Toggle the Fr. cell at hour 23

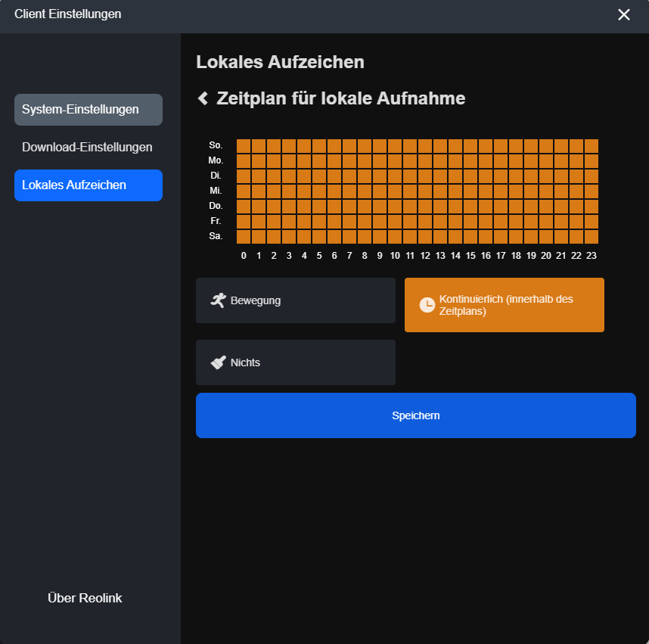click(x=592, y=222)
